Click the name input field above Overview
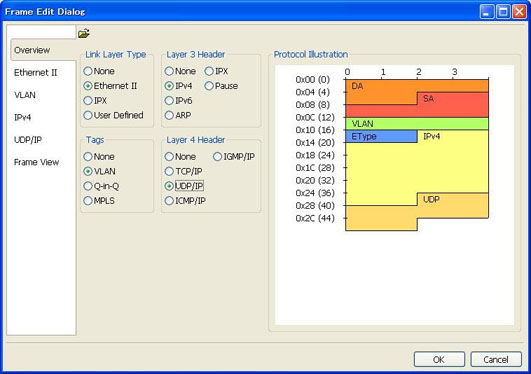 (41, 32)
